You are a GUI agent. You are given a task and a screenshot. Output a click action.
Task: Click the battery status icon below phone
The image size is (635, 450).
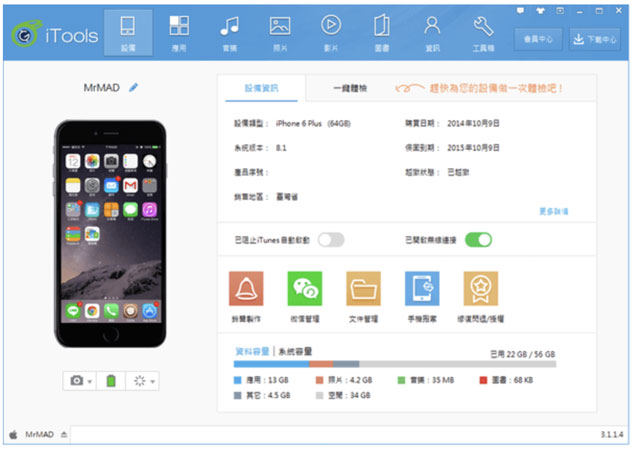coord(111,381)
